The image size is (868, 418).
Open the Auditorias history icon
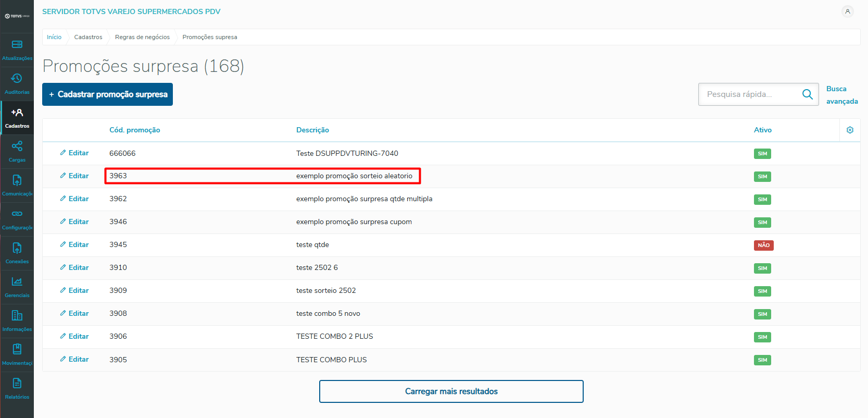17,79
